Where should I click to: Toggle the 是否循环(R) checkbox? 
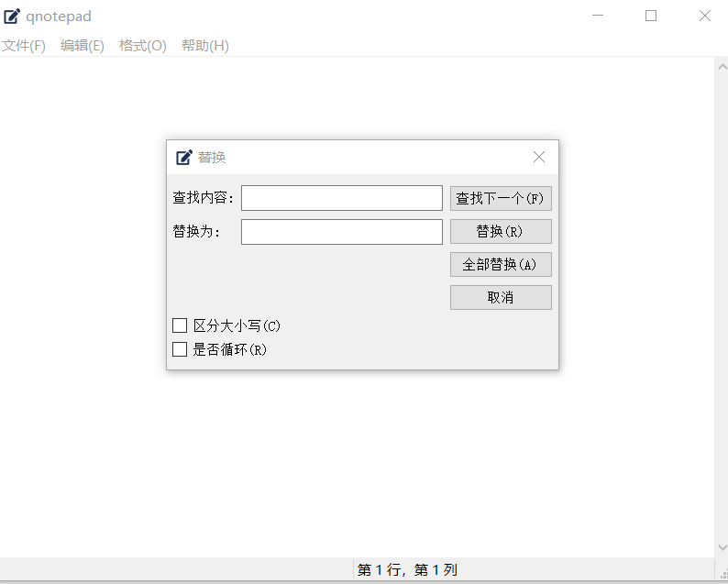[x=180, y=349]
